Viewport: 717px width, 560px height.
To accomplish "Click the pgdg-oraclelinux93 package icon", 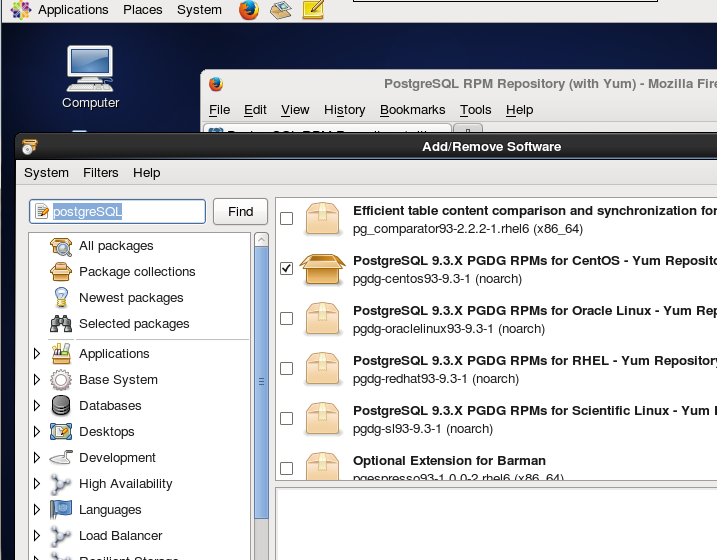I will (x=322, y=319).
